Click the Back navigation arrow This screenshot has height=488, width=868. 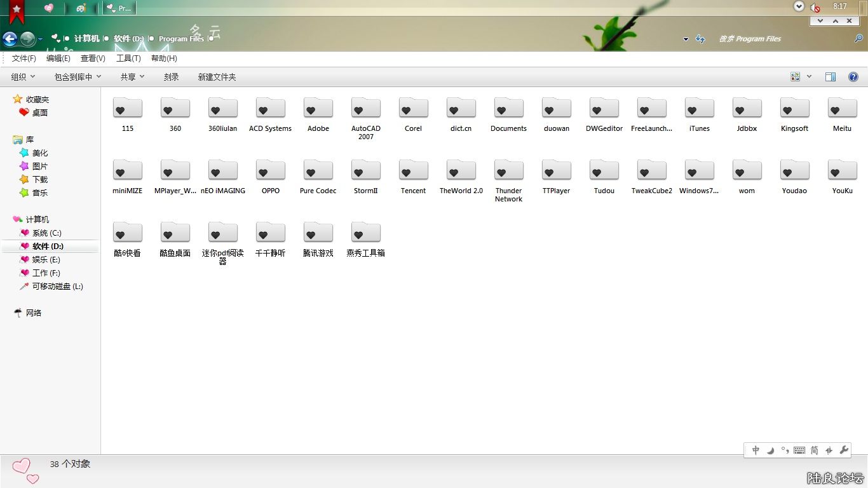(10, 39)
